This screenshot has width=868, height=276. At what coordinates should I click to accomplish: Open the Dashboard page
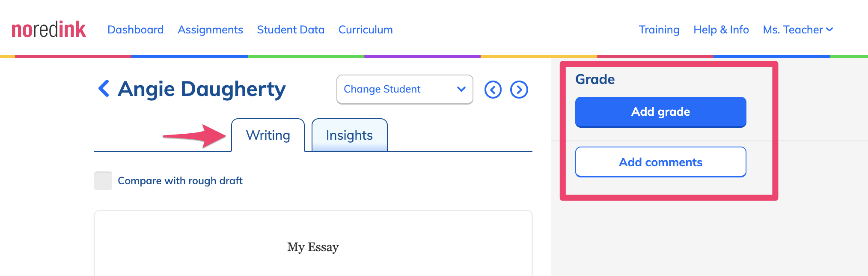135,30
